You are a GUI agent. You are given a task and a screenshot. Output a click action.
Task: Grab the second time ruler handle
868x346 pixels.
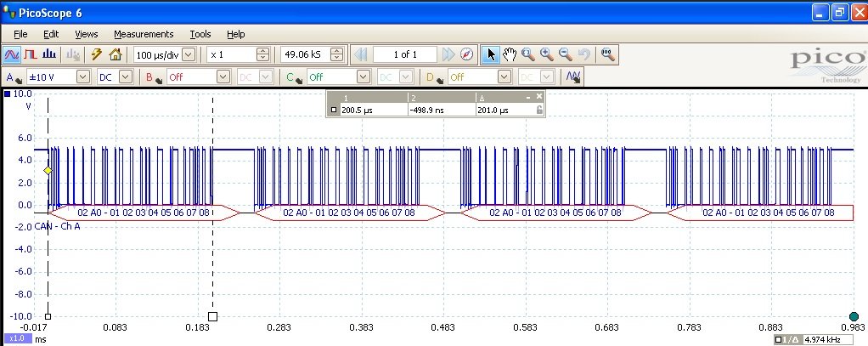[x=212, y=316]
